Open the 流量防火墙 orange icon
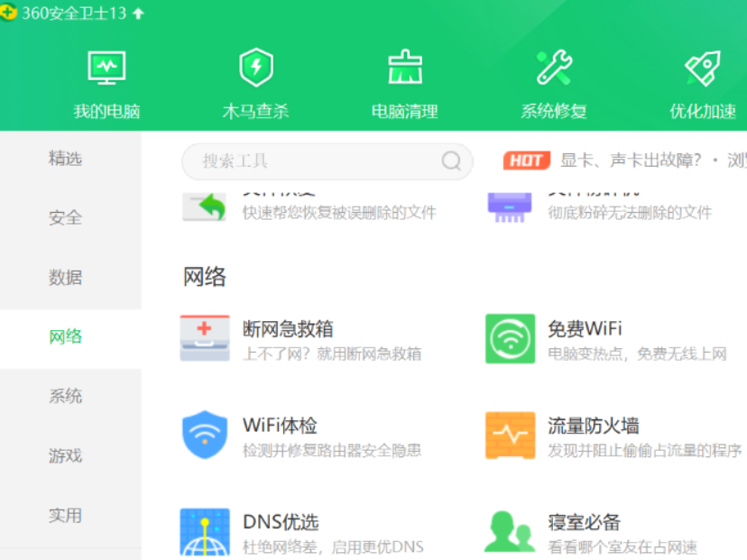 [511, 436]
